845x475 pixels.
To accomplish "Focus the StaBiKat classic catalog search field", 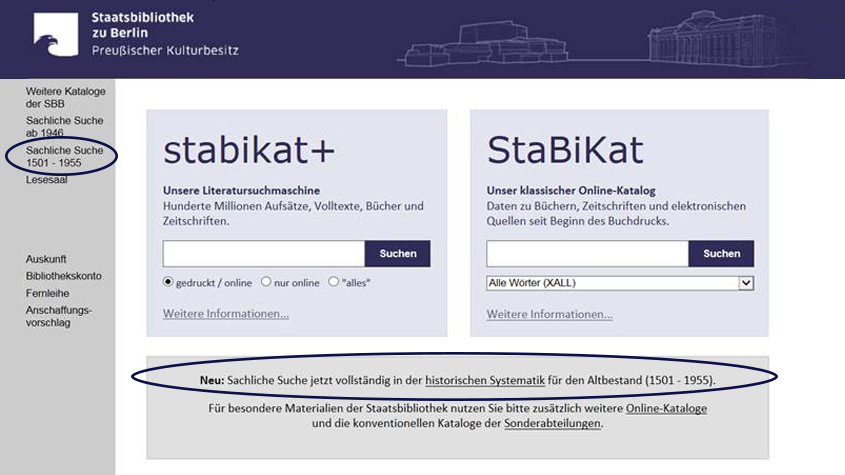I will 587,253.
